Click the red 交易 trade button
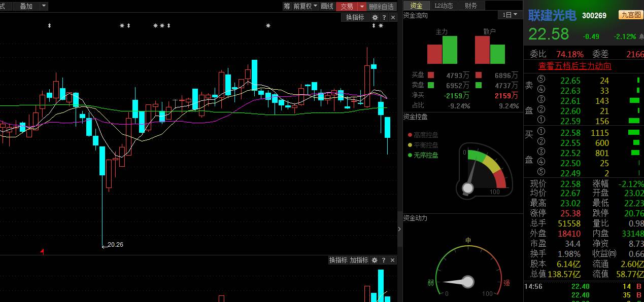Image resolution: width=644 pixels, height=302 pixels. click(x=347, y=6)
